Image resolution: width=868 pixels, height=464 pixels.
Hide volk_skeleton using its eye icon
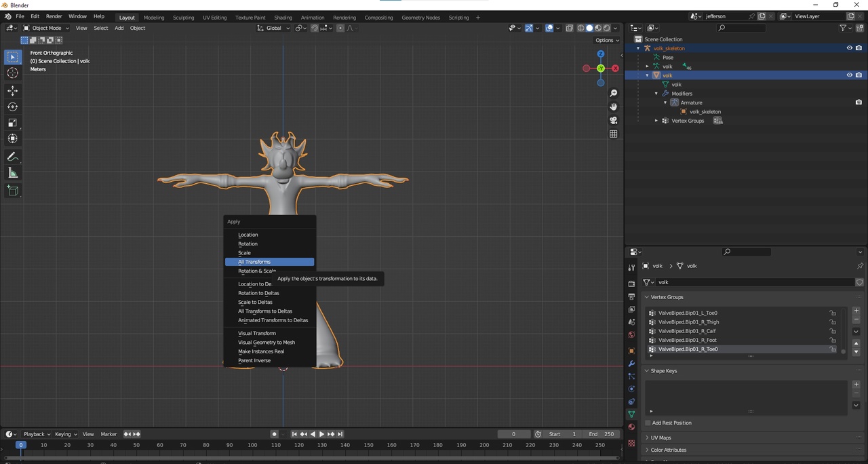[x=849, y=48]
